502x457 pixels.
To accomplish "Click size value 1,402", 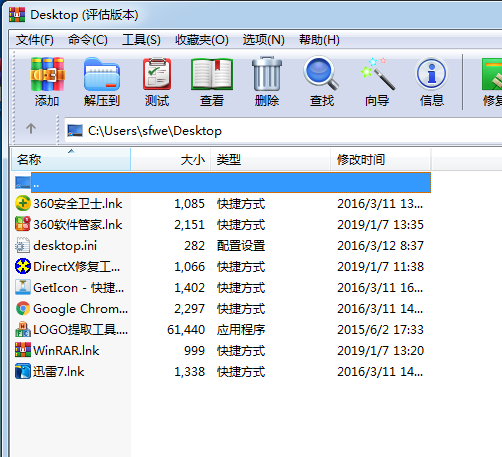I will [x=189, y=288].
